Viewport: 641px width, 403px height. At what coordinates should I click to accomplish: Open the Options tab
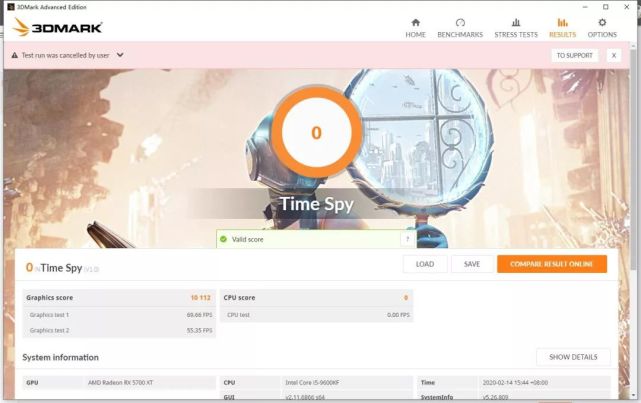[602, 28]
